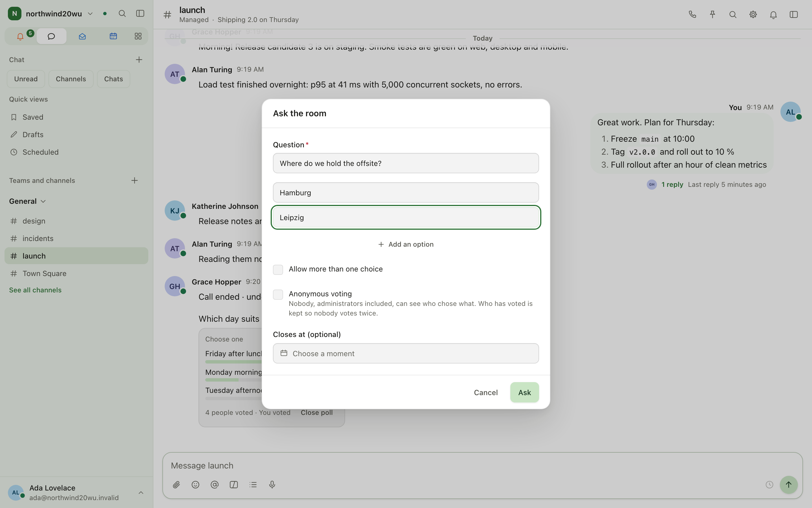Switch to the chat bubble tab

click(51, 36)
